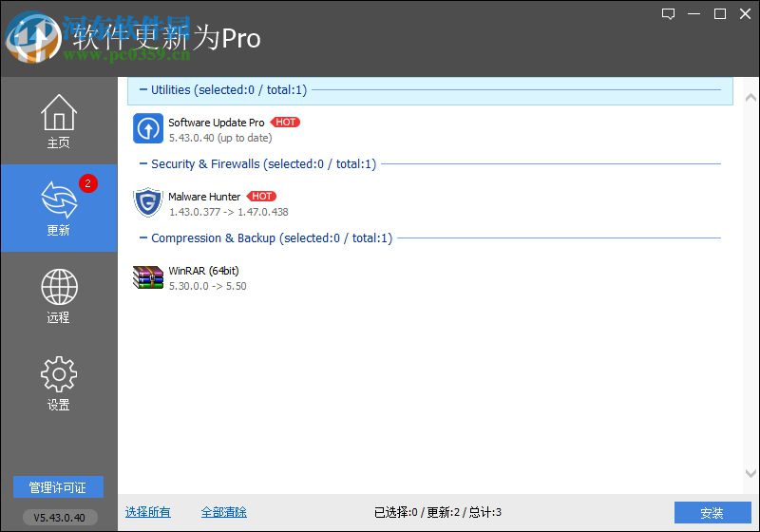Click the status text 已选择:0 / 更新:2 / 总计:3

coord(438,512)
